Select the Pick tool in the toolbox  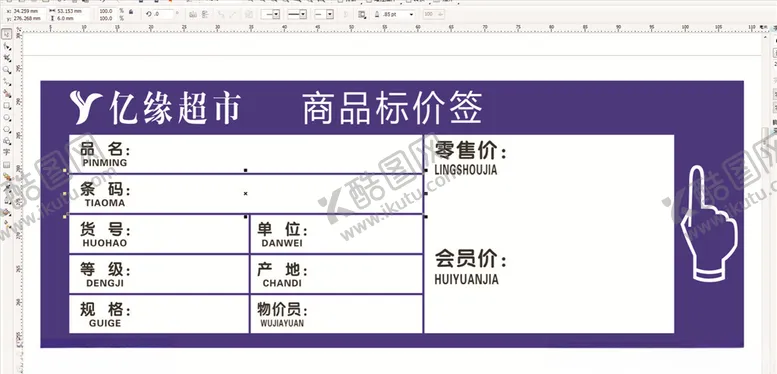[x=7, y=34]
